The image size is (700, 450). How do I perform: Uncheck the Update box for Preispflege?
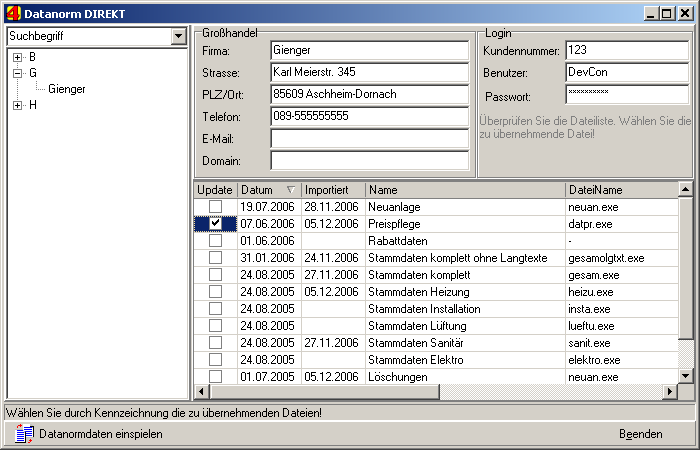[215, 223]
